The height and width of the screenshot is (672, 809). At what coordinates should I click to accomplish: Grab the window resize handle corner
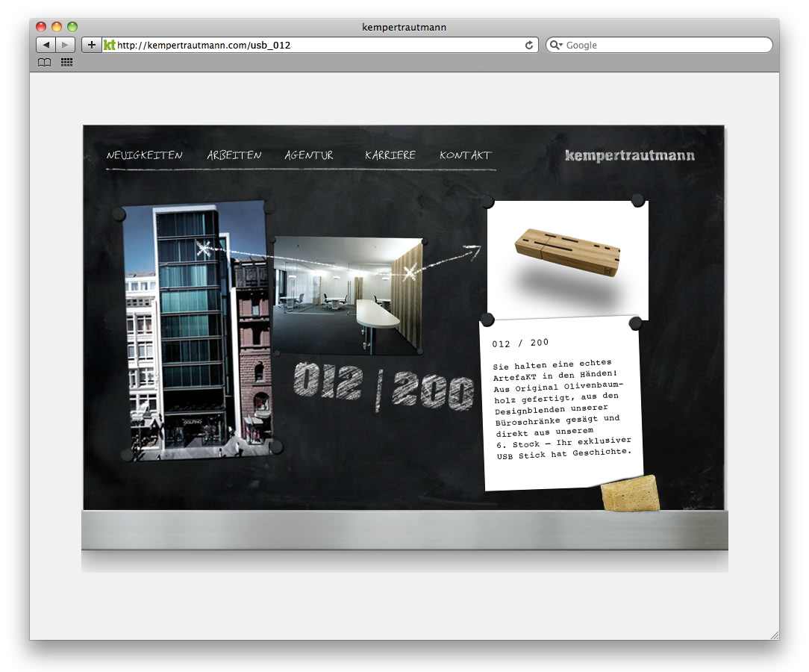click(775, 635)
